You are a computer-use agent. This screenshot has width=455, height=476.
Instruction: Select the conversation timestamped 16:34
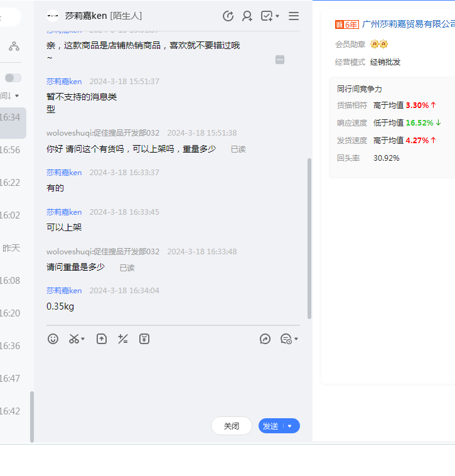tap(13, 117)
